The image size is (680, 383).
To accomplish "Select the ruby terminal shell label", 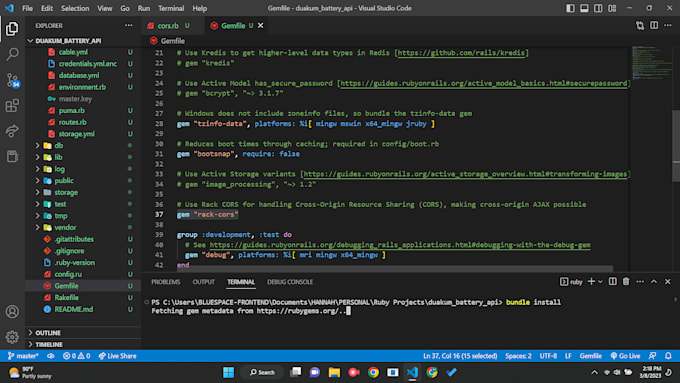I will point(571,282).
